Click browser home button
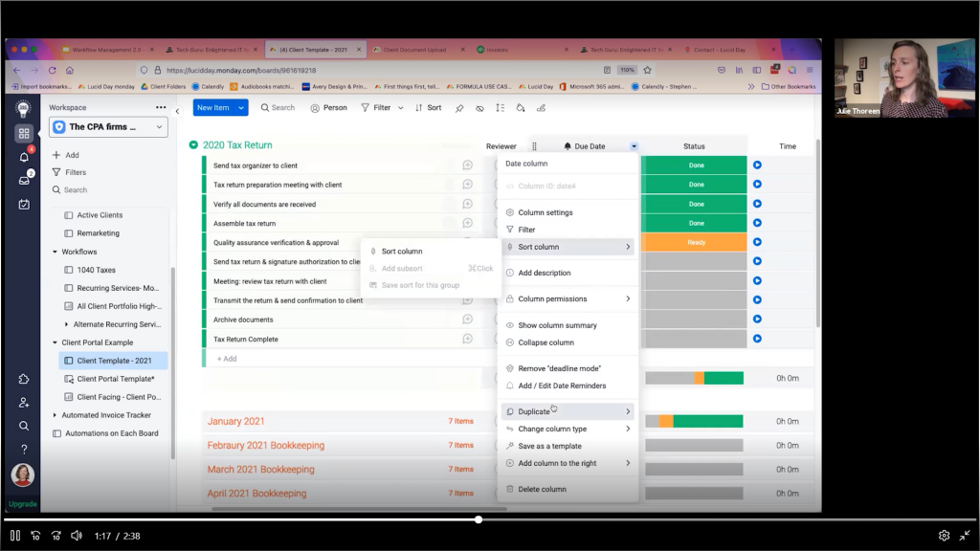 [70, 70]
